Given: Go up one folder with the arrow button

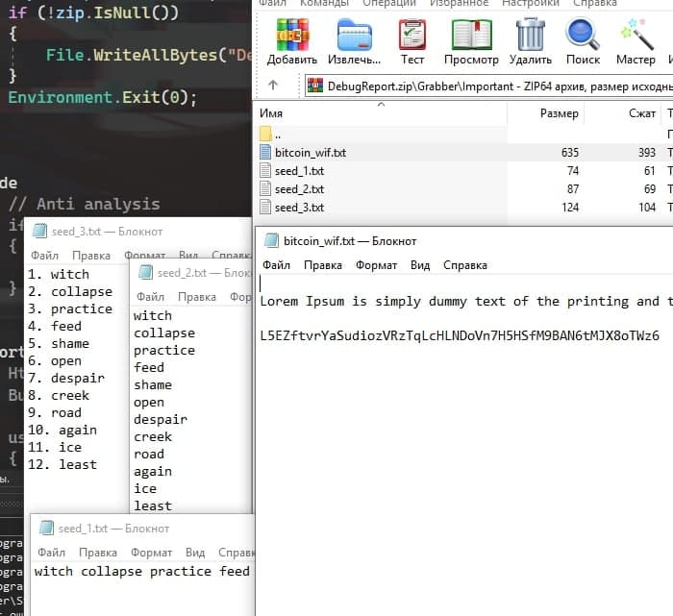Looking at the screenshot, I should tap(273, 86).
